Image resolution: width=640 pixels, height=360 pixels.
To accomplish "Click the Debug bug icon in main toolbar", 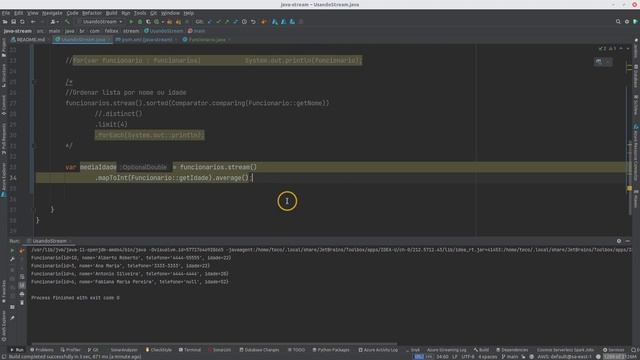I will click(140, 22).
